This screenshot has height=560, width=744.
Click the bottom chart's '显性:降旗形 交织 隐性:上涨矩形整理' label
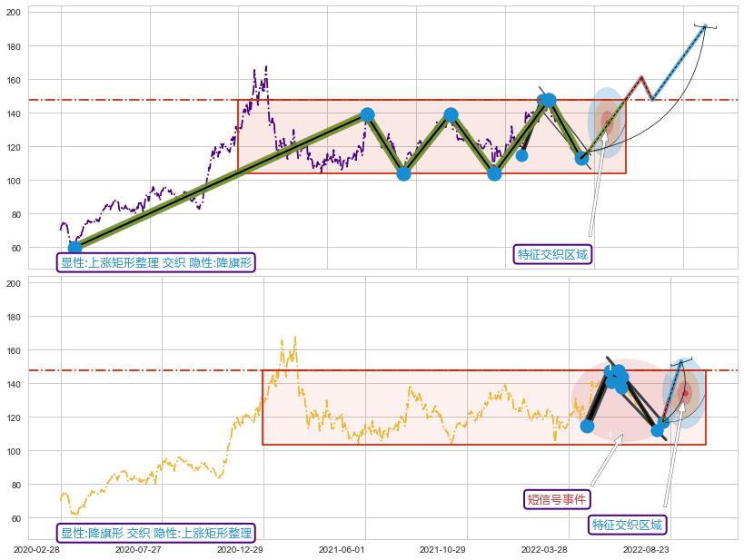(x=155, y=533)
